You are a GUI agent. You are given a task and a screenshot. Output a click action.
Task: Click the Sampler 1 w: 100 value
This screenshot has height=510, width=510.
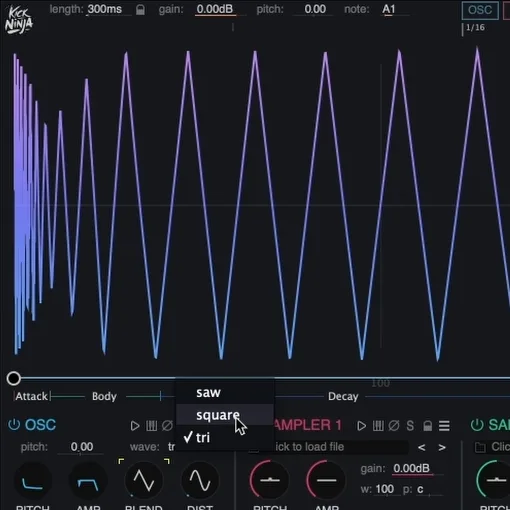coord(385,489)
